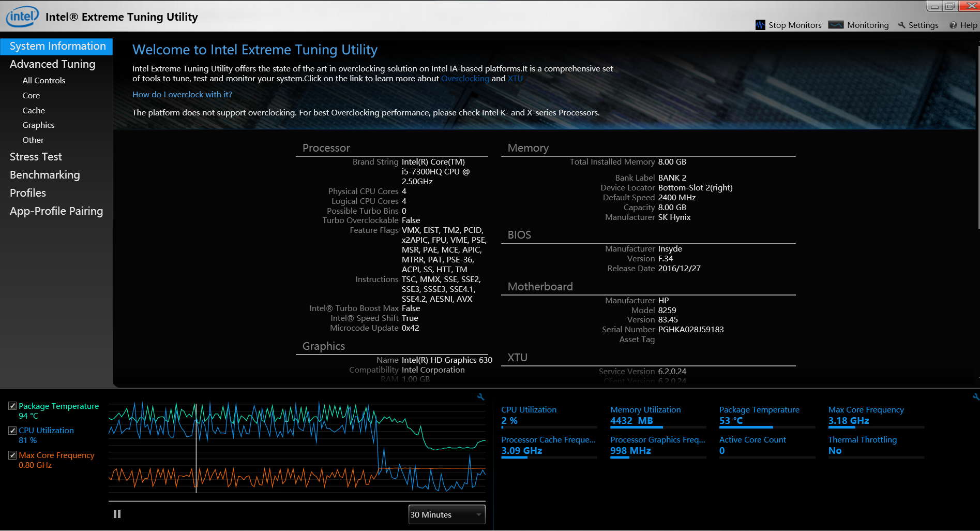Screen dimensions: 980x531
Task: Uncheck Package Temperature graph checkbox
Action: (12, 406)
